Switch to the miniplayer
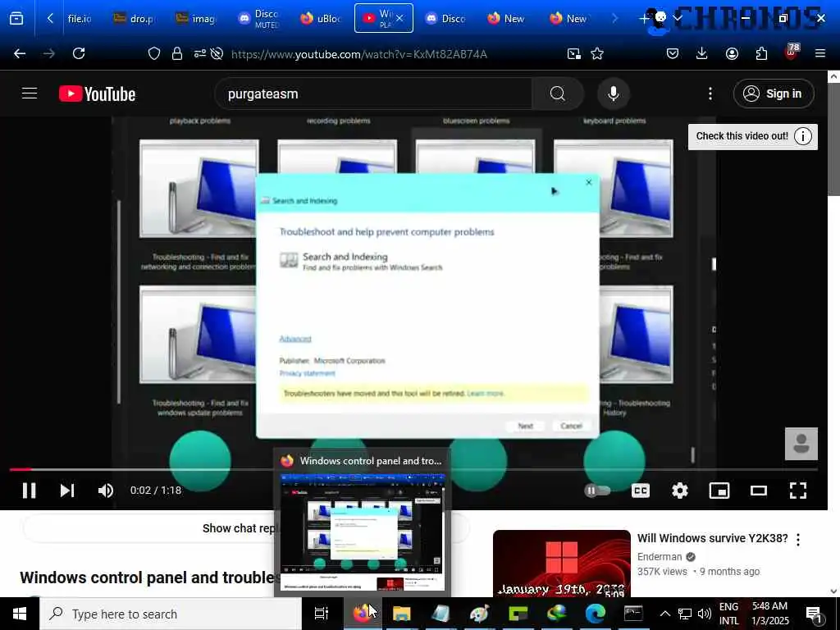This screenshot has width=840, height=630. [x=719, y=491]
